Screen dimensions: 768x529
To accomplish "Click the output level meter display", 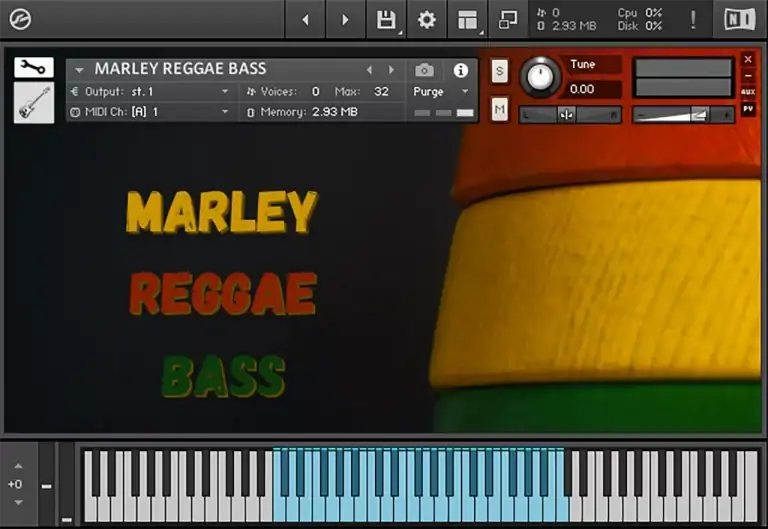I will point(683,77).
